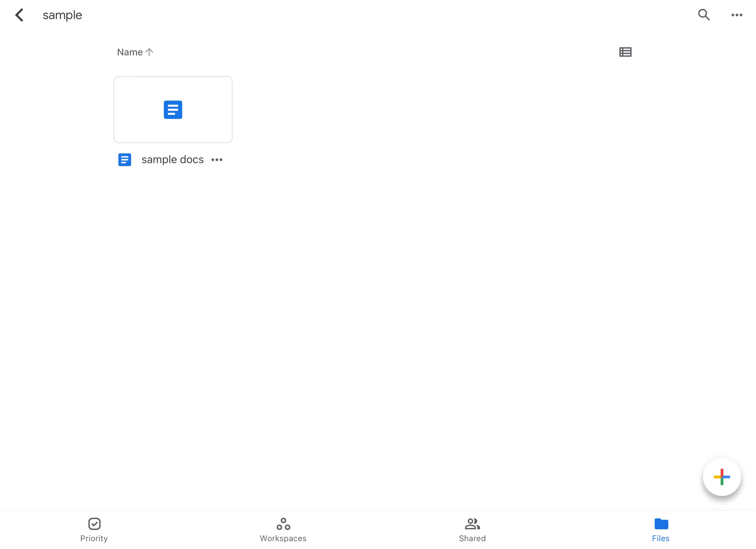The height and width of the screenshot is (549, 756).
Task: Click the Name sort label
Action: point(130,52)
